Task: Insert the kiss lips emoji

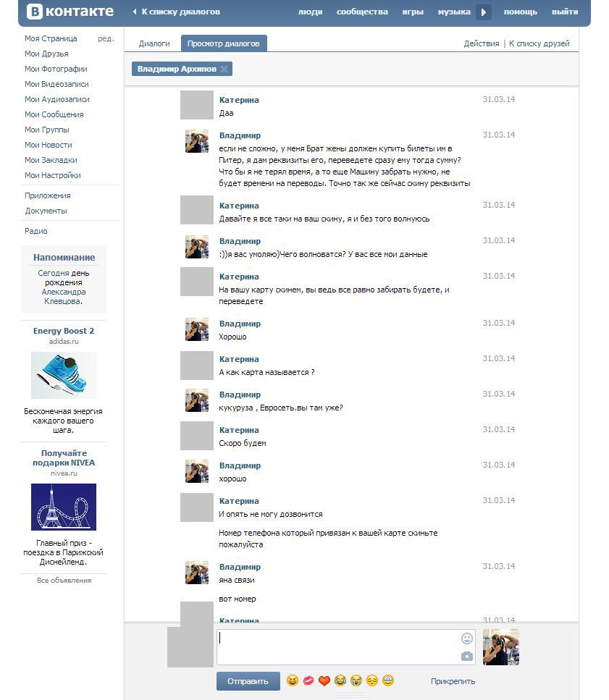Action: pos(308,681)
